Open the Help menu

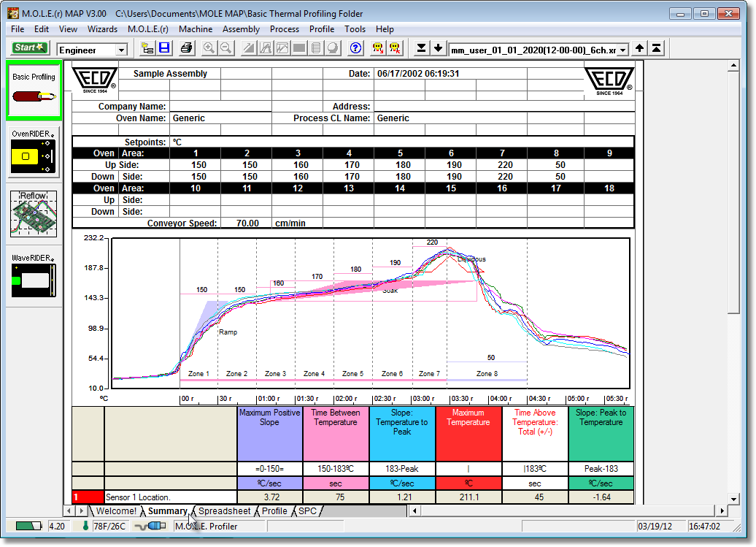point(385,29)
